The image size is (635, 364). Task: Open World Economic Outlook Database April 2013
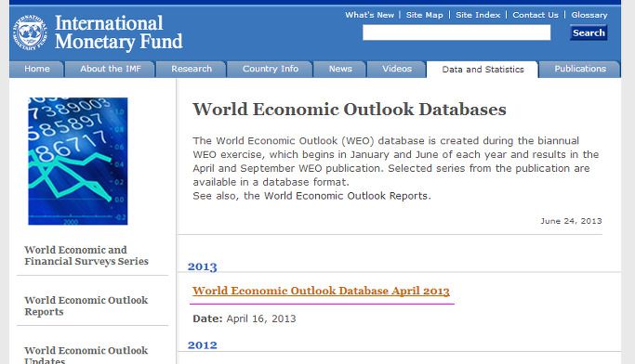coord(321,291)
